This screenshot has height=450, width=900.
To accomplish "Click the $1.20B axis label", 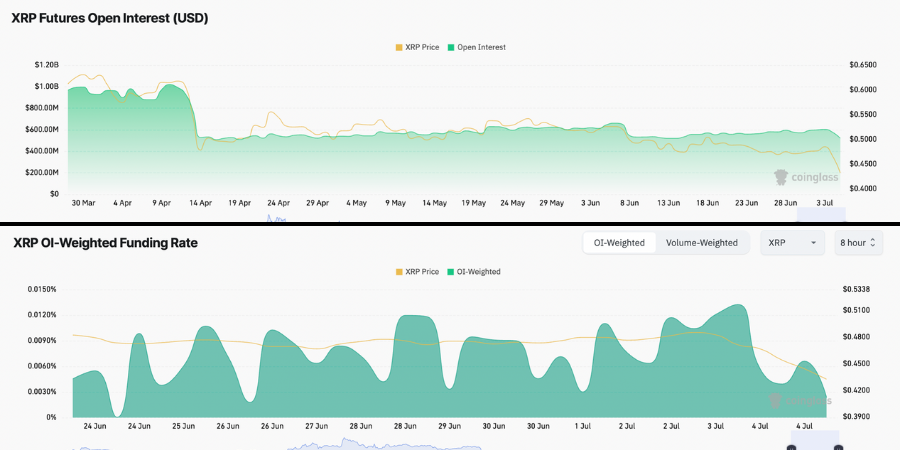I will point(46,65).
